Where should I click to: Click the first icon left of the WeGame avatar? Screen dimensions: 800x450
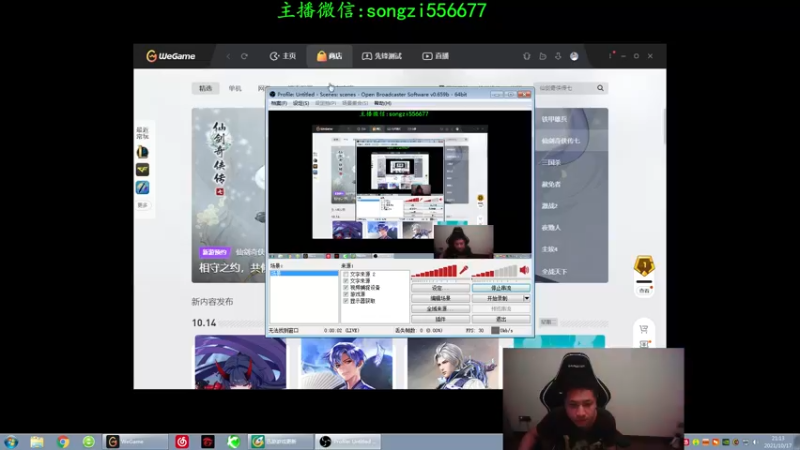coord(558,56)
